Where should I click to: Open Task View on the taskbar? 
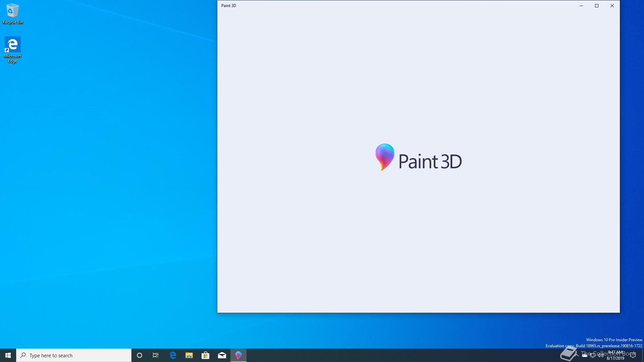[156, 355]
